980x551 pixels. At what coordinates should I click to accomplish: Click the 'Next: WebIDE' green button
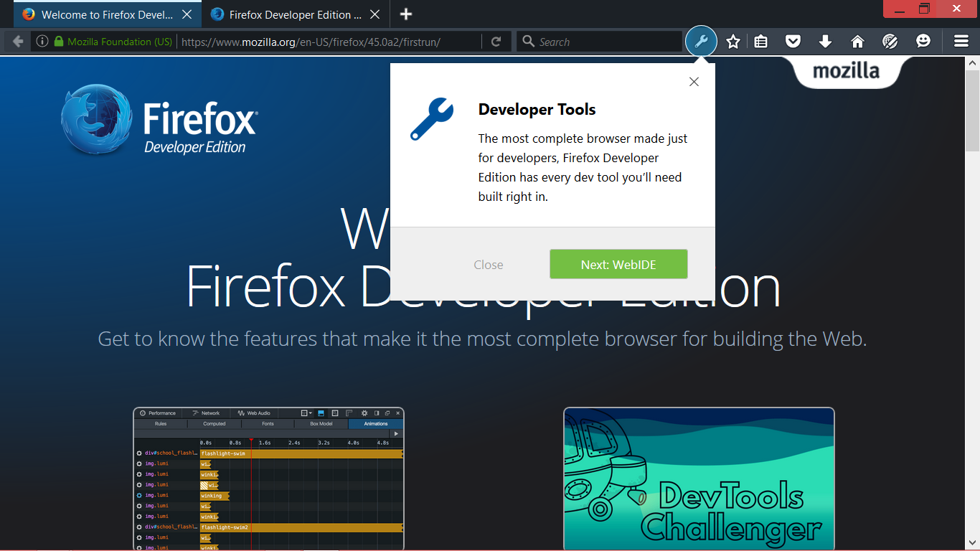[x=618, y=264]
